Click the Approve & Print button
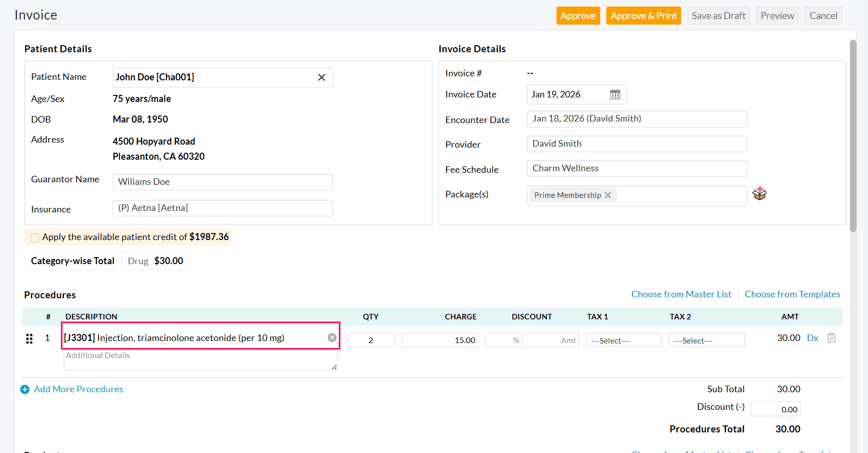This screenshot has height=453, width=868. pos(643,16)
